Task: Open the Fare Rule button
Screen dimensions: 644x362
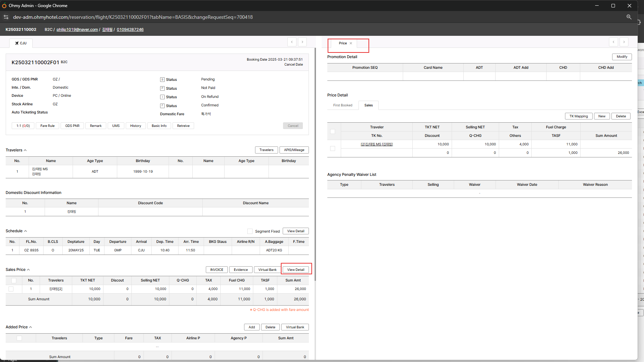Action: (47, 126)
